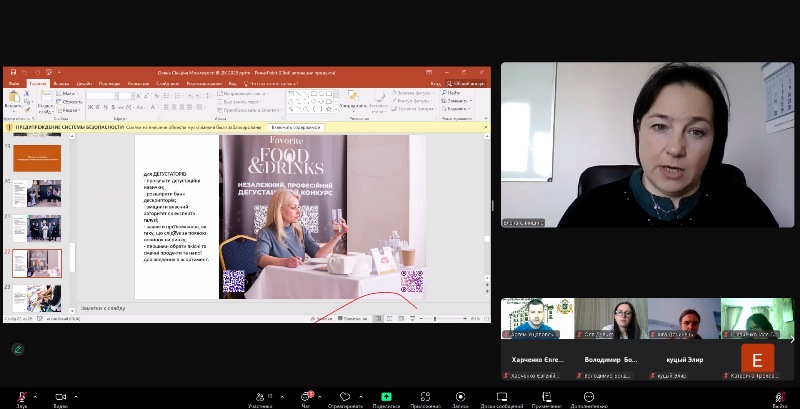Click the Increase Font Size icon
Viewport: 800px width, 409px height.
click(139, 95)
